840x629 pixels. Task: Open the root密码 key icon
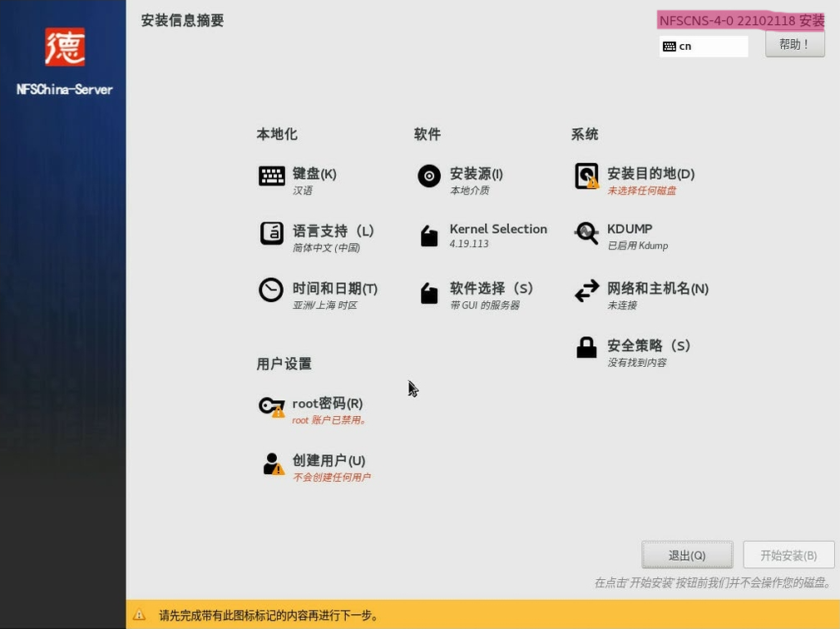pyautogui.click(x=271, y=405)
